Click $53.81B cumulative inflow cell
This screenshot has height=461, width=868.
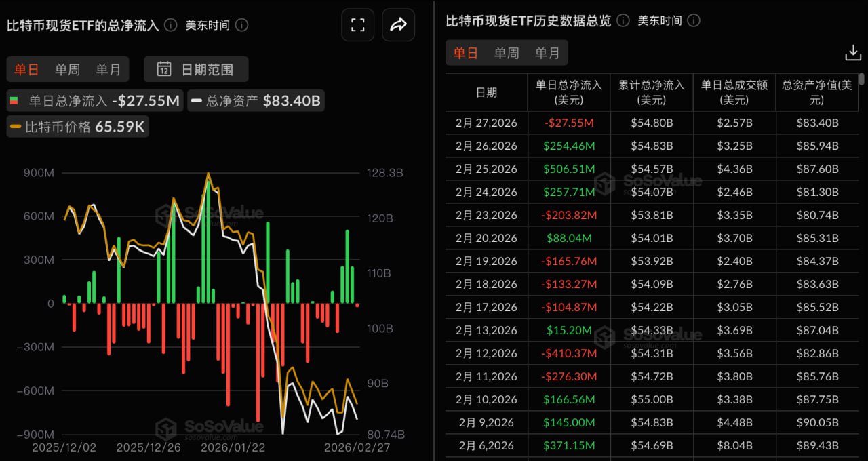tap(652, 215)
